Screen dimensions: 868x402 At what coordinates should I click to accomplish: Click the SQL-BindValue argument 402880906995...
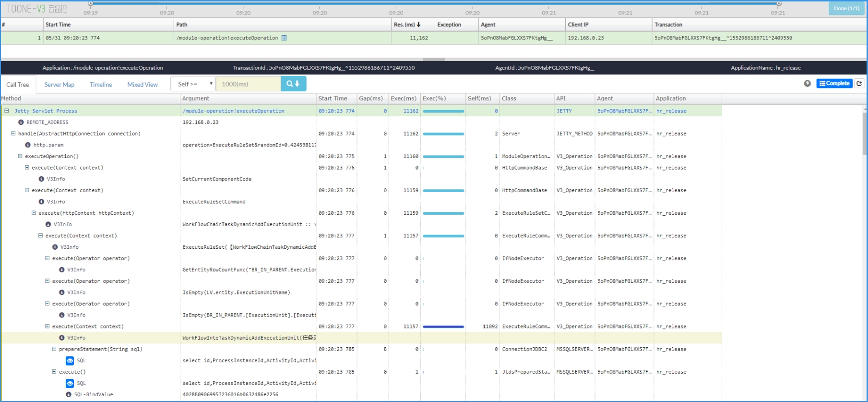pyautogui.click(x=230, y=395)
